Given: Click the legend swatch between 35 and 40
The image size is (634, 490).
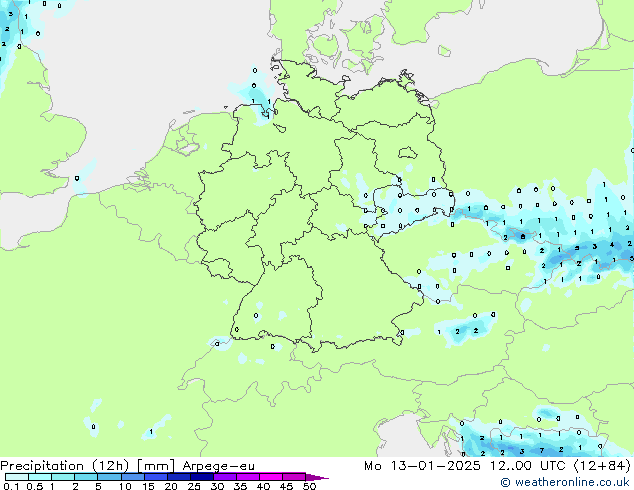Looking at the screenshot, I should click(x=247, y=477).
